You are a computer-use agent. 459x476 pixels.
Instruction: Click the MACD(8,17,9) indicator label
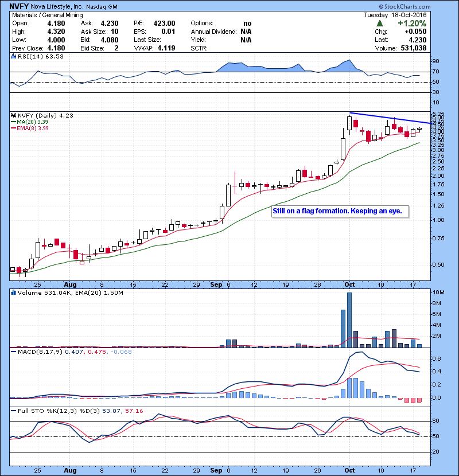click(x=41, y=352)
